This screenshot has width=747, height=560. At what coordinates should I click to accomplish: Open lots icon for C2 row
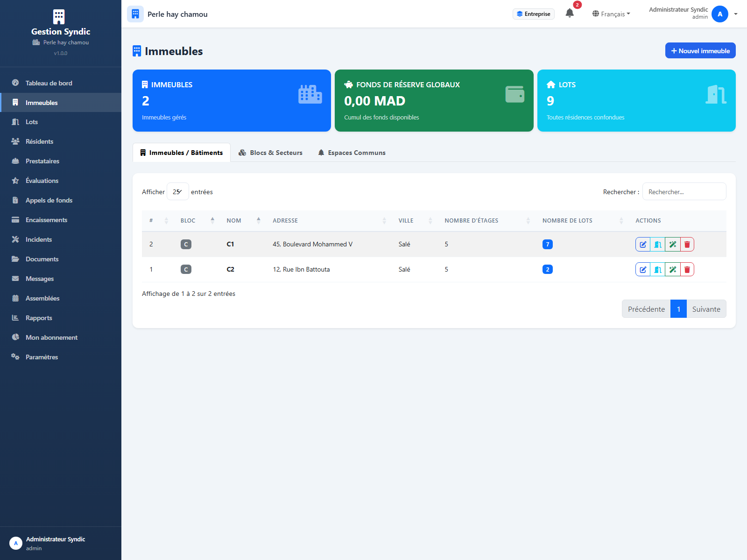[x=658, y=269]
